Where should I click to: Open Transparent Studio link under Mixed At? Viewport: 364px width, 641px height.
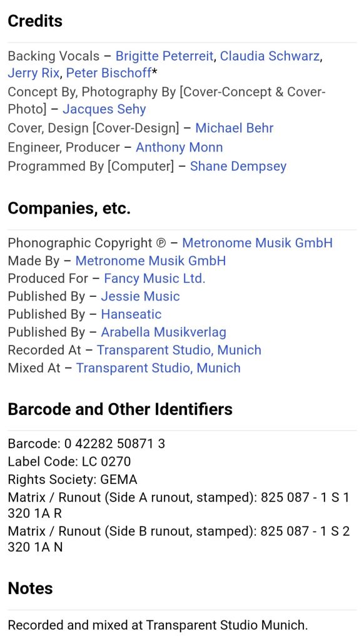click(158, 368)
